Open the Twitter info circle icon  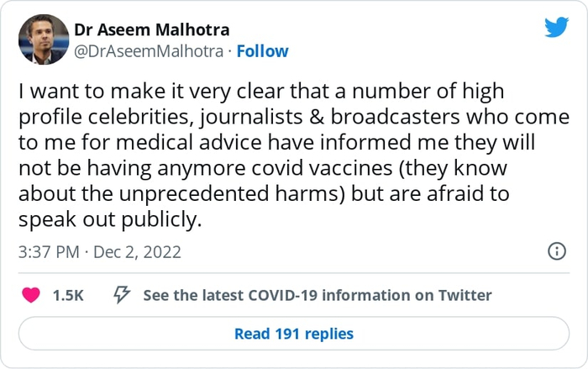[x=556, y=251]
